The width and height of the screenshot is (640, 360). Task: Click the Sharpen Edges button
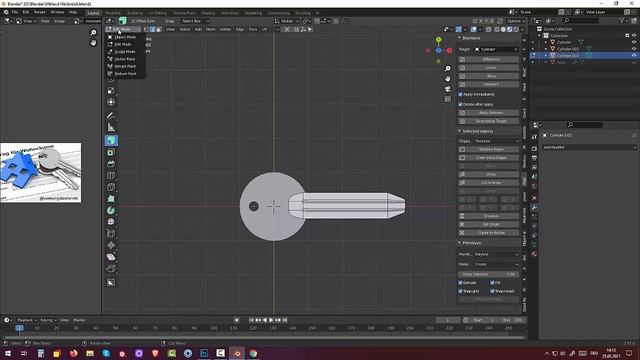click(x=489, y=149)
